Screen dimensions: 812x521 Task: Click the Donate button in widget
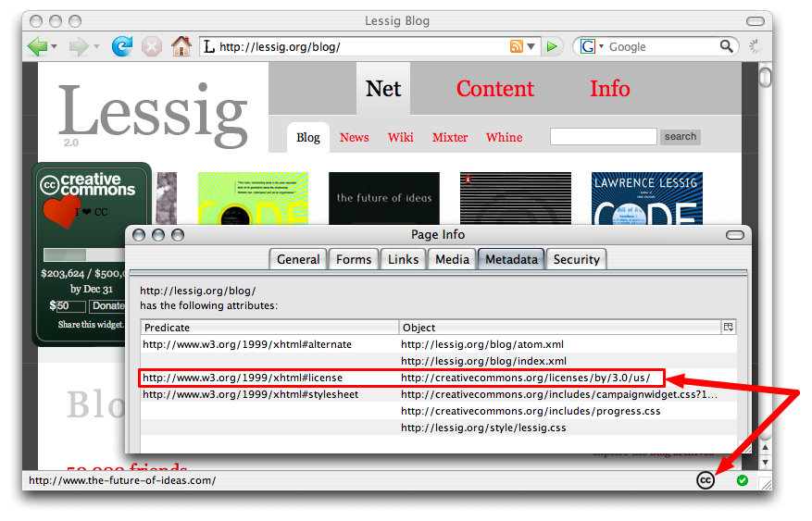coord(107,305)
